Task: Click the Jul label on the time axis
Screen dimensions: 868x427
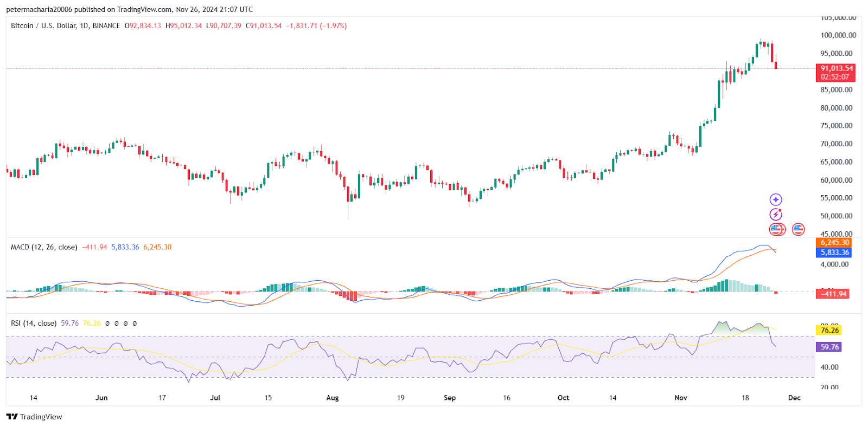Action: pyautogui.click(x=215, y=398)
